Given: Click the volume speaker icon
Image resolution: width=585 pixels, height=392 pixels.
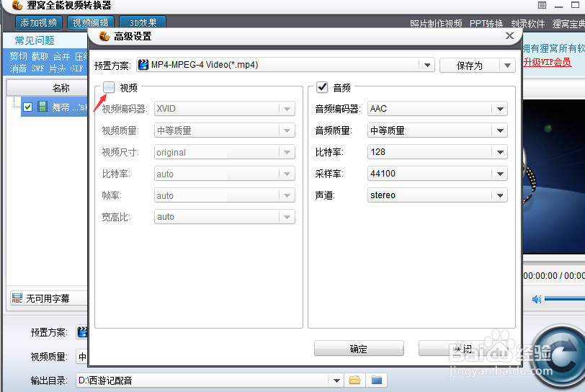Looking at the screenshot, I should (537, 299).
